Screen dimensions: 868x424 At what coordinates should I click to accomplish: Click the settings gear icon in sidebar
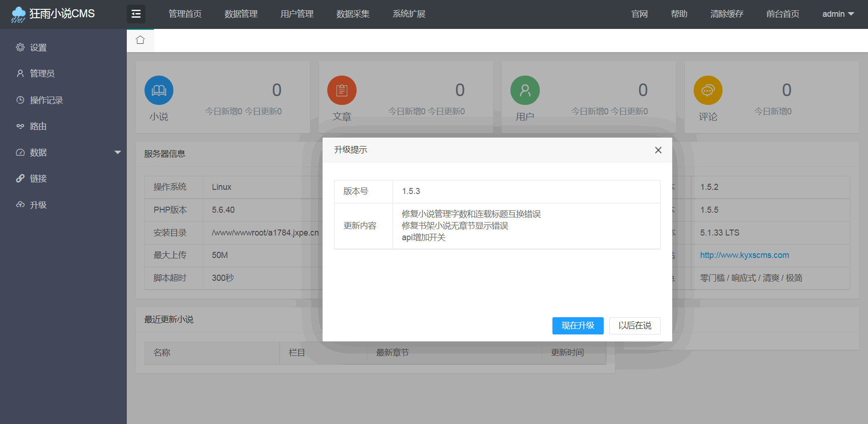[20, 48]
